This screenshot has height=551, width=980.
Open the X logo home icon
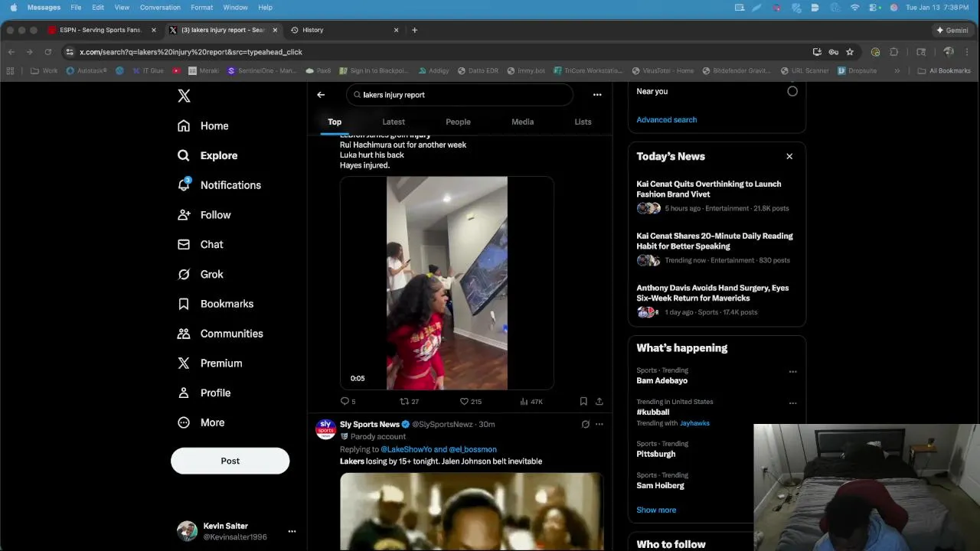pyautogui.click(x=184, y=96)
